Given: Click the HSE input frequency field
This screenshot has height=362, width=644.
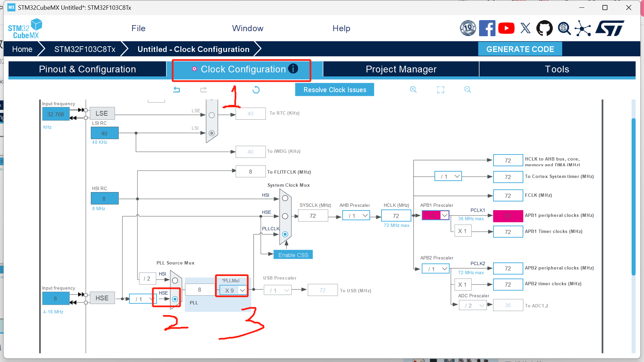Looking at the screenshot, I should (x=56, y=299).
